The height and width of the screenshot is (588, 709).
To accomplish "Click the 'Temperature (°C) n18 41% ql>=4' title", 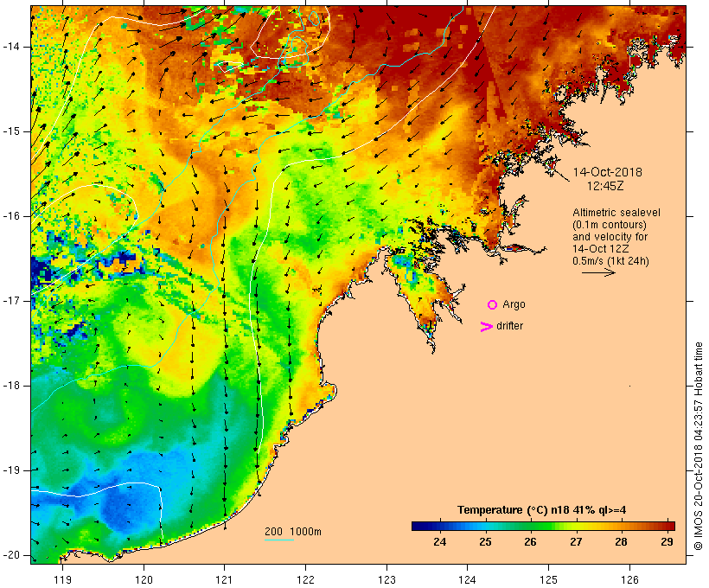I will click(542, 510).
